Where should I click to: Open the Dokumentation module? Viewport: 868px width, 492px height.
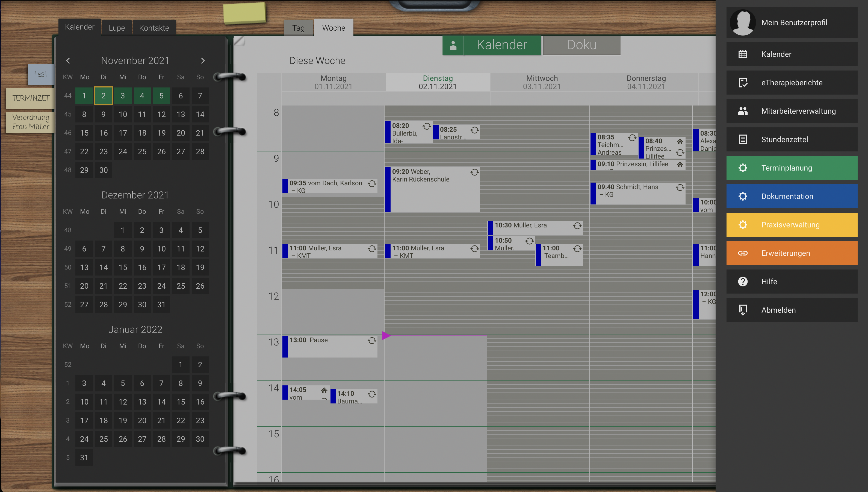click(791, 196)
